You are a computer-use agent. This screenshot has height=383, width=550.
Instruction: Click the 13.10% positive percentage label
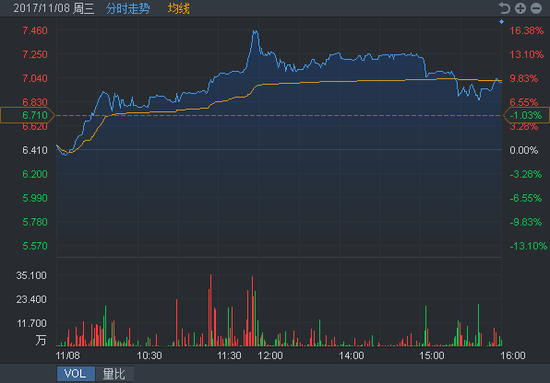click(526, 54)
